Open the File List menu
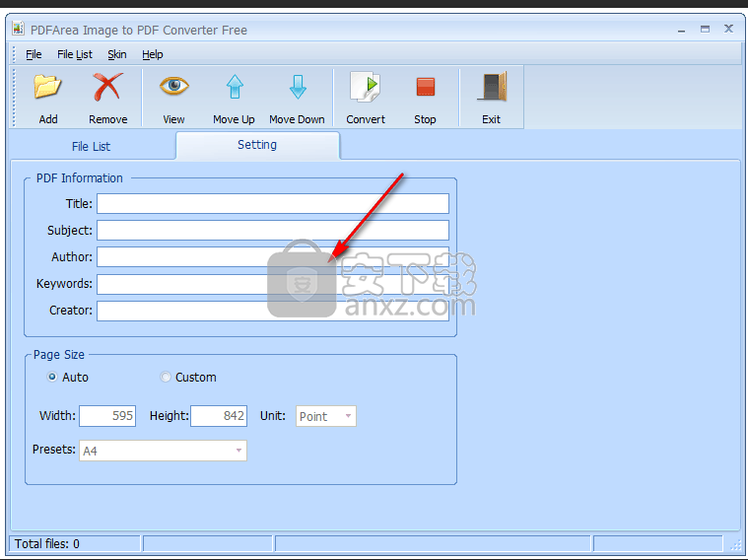748x560 pixels. (75, 54)
